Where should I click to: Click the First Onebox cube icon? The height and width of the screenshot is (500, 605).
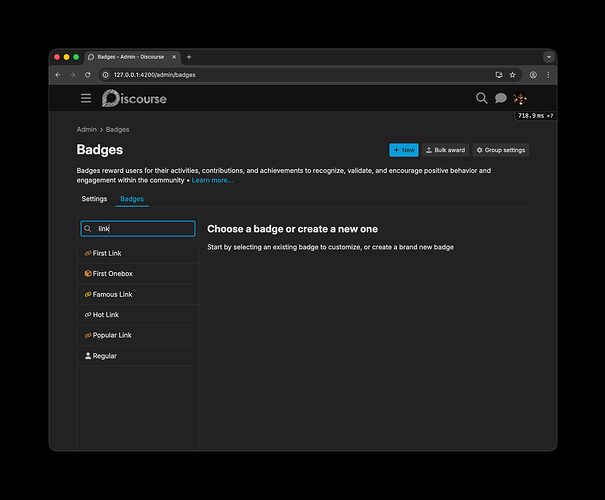coord(88,274)
